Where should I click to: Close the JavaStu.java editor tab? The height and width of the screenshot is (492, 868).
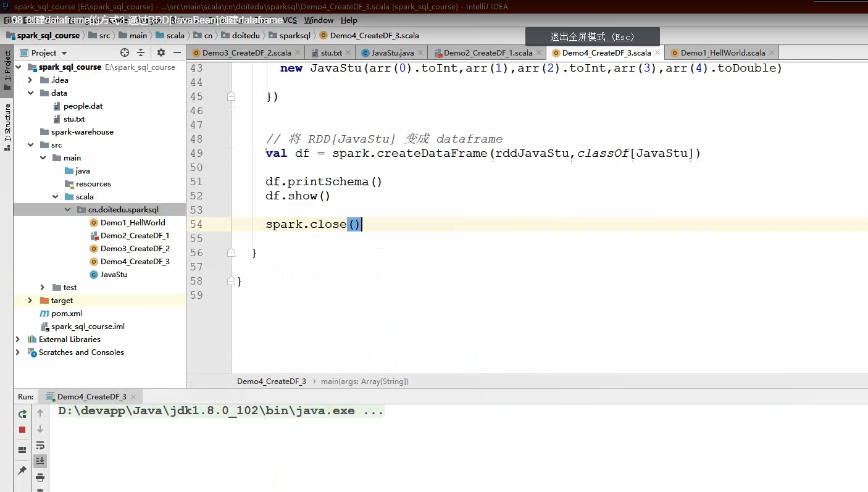420,53
